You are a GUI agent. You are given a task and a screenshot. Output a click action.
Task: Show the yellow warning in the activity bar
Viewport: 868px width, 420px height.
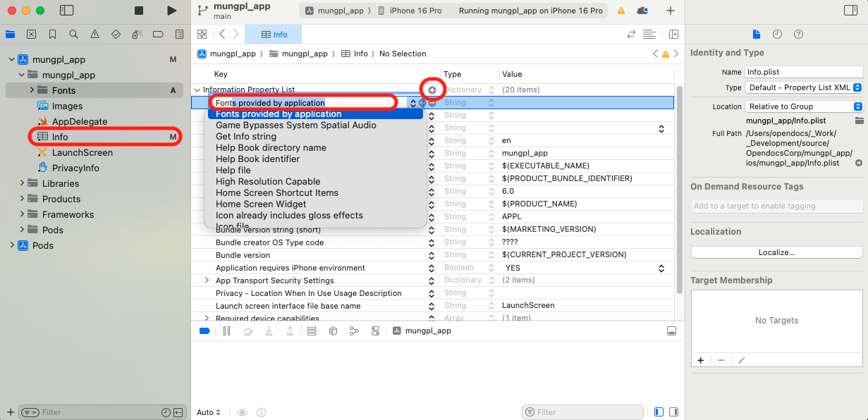pos(621,11)
